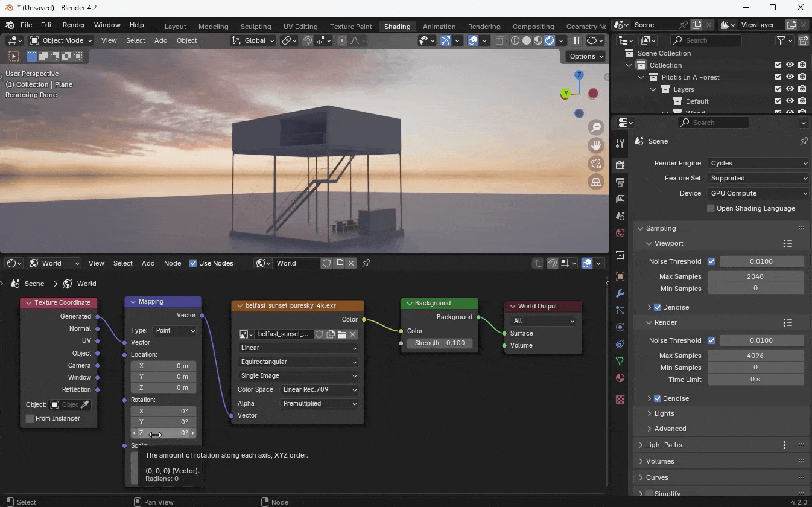Viewport: 812px width, 507px height.
Task: Switch to the Compositing workspace tab
Action: point(533,27)
